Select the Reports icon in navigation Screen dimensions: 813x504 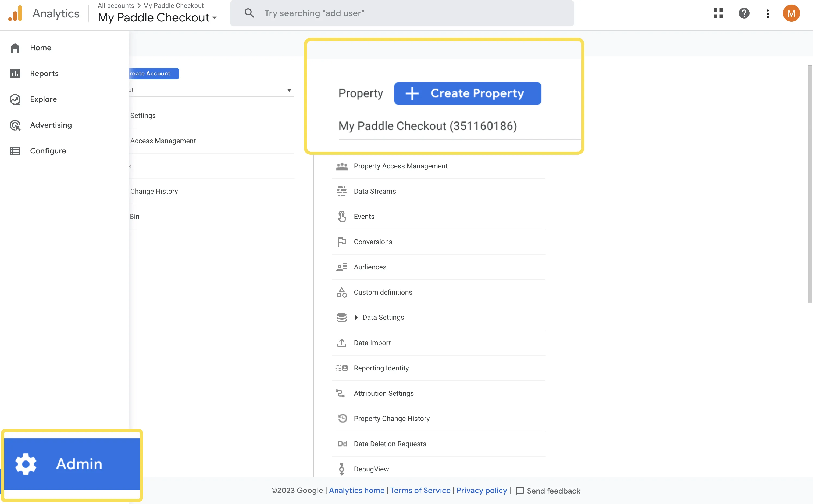coord(15,73)
